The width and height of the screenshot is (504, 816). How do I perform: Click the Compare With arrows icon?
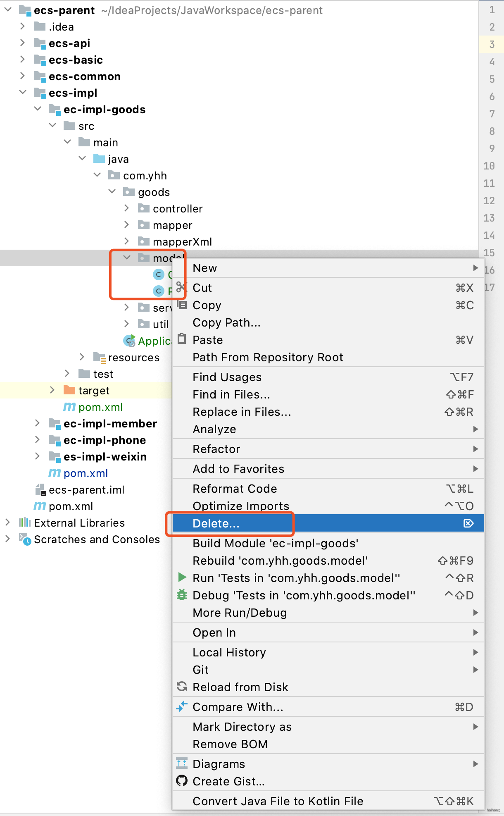click(182, 706)
